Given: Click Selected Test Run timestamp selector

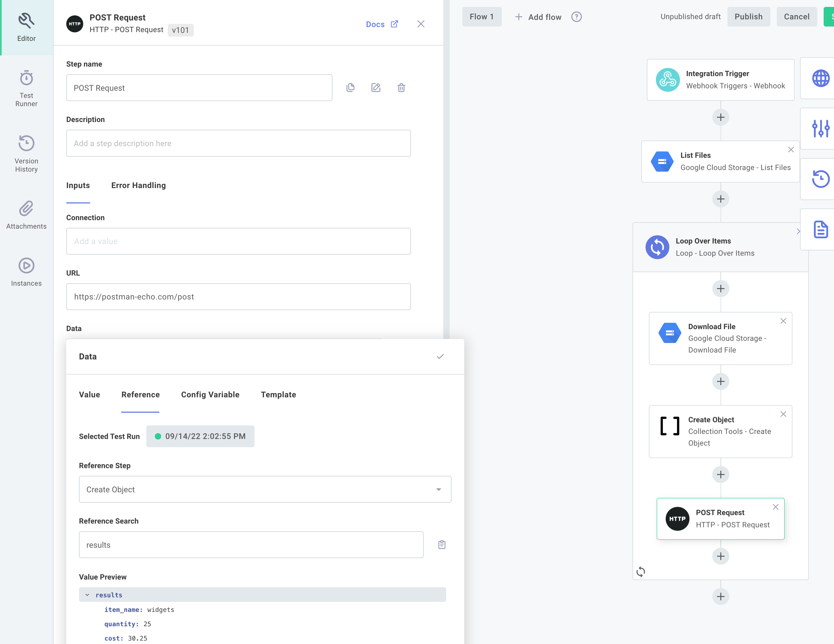Looking at the screenshot, I should coord(200,436).
